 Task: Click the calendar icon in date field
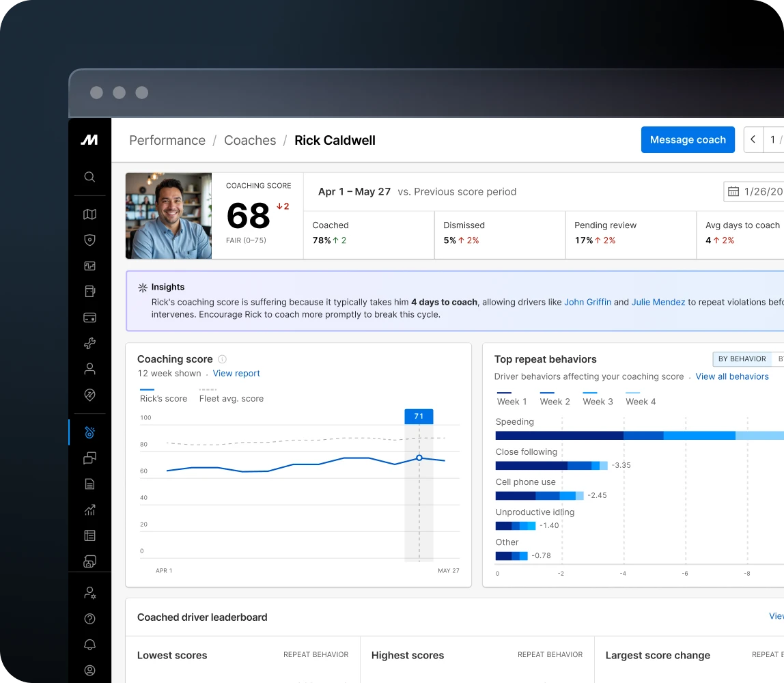click(x=733, y=191)
